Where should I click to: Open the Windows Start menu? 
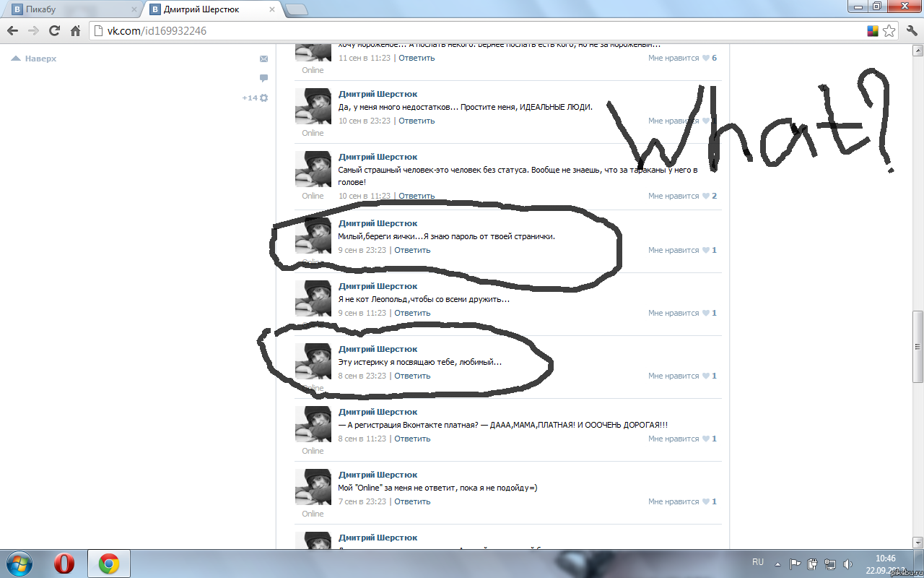pyautogui.click(x=19, y=563)
